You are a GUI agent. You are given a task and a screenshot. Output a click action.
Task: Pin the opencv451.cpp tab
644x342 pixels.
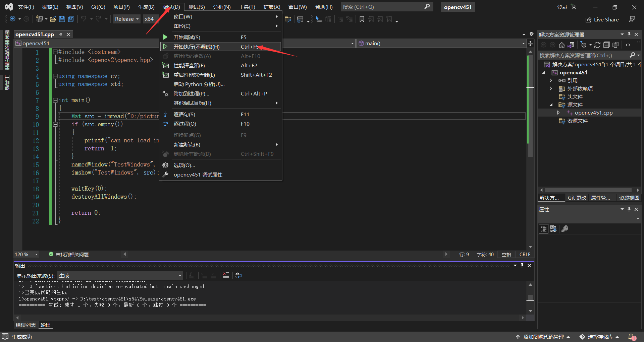[61, 35]
